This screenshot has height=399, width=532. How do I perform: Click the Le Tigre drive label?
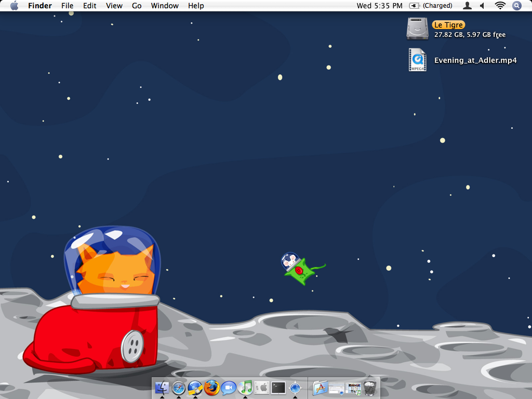point(448,25)
